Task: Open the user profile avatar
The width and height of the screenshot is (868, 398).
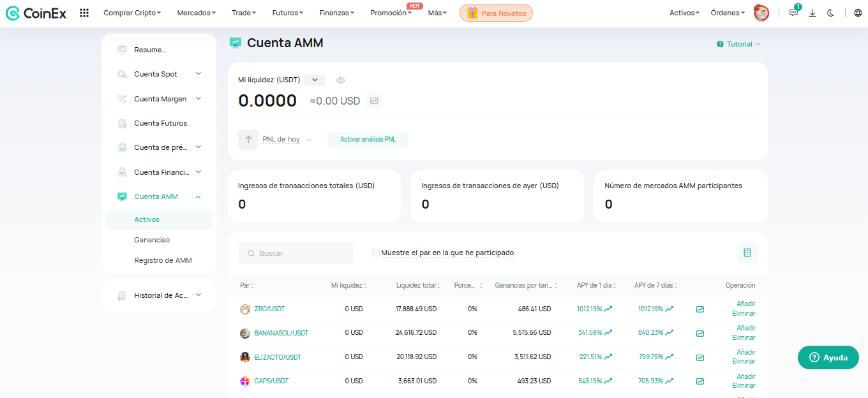Action: click(761, 13)
